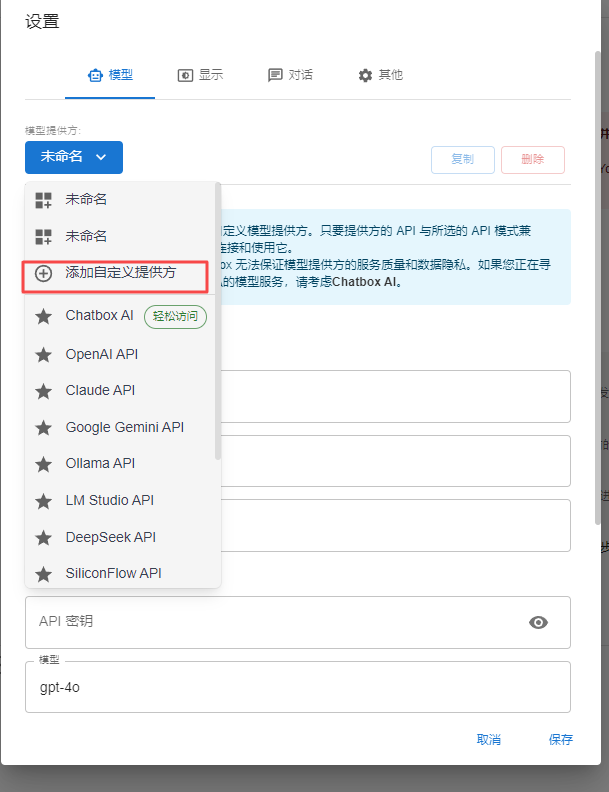The width and height of the screenshot is (609, 792).
Task: Switch to the 显示 tab
Action: [x=200, y=75]
